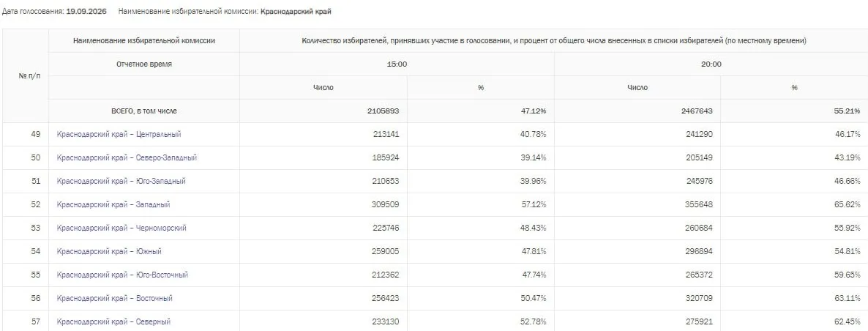Screen dimensions: 868x331
Task: Click the № п/п column header
Action: 29,76
